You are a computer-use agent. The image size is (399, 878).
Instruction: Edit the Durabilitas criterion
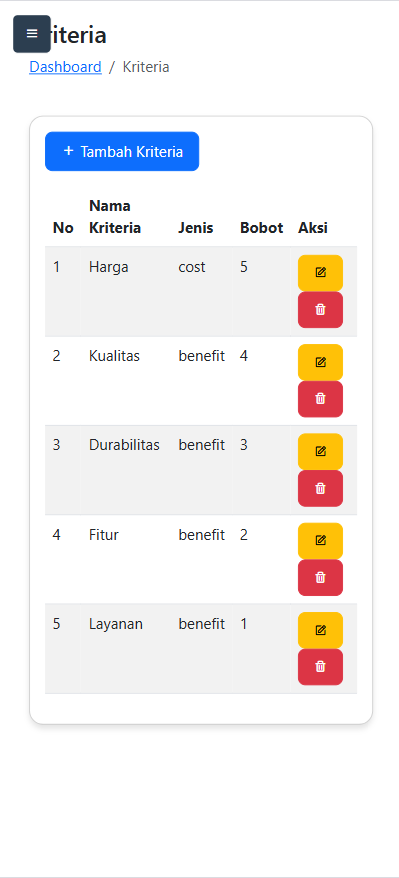tap(320, 451)
